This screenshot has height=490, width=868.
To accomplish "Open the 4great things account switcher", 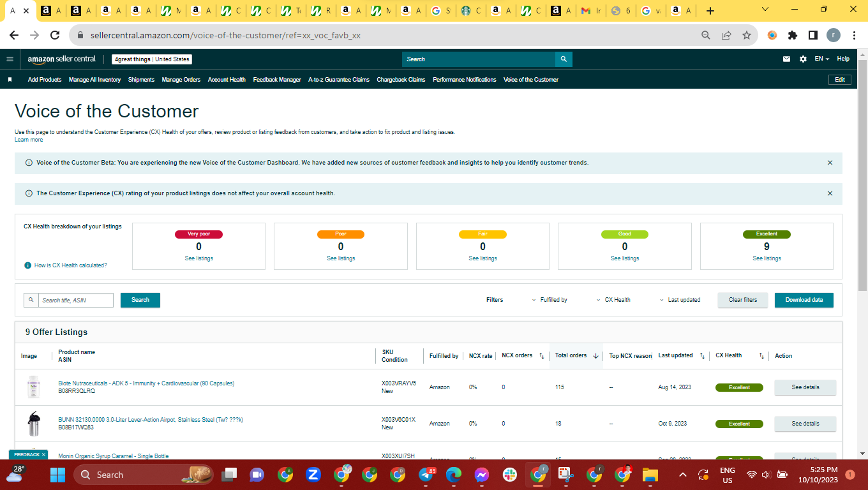I will pos(152,59).
